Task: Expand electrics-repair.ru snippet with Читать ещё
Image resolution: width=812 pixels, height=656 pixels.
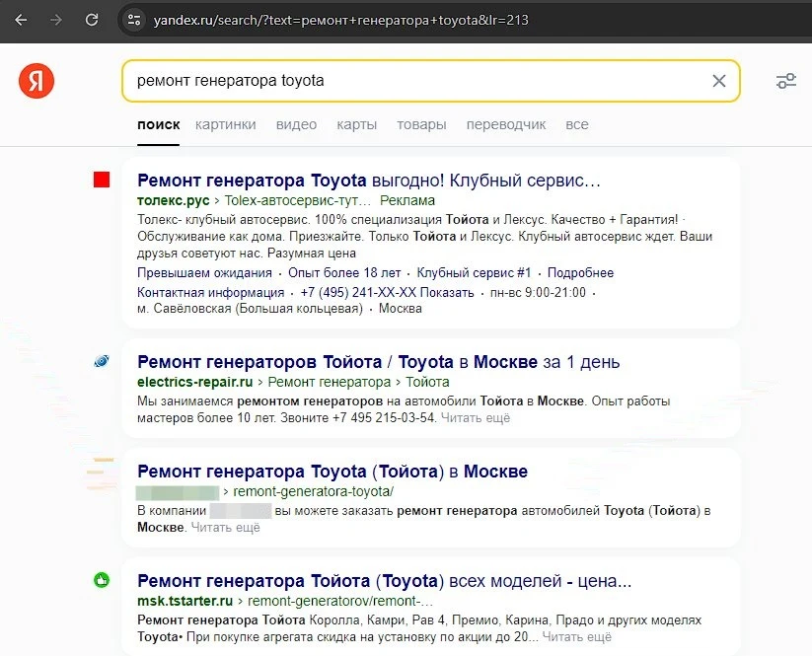Action: click(476, 418)
